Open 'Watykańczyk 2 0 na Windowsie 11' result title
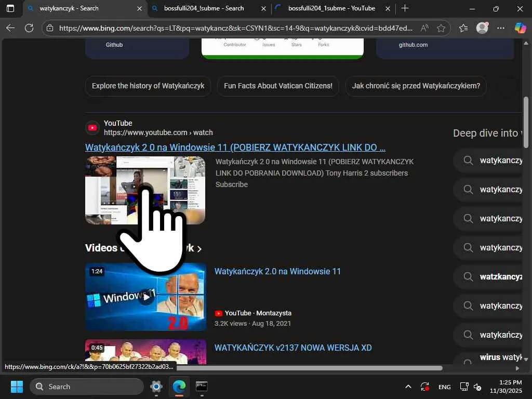532x399 pixels. coord(235,148)
